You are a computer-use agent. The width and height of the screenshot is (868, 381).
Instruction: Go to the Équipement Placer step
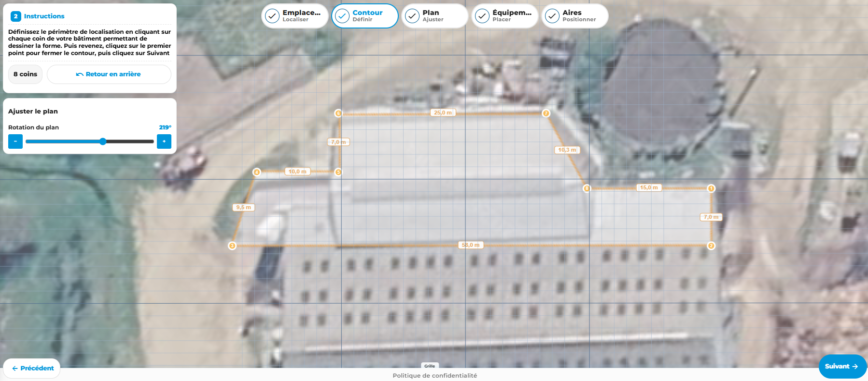[505, 16]
